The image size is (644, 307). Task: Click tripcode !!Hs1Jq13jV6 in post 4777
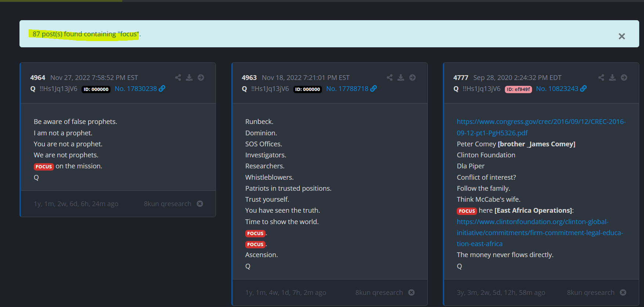(x=481, y=89)
